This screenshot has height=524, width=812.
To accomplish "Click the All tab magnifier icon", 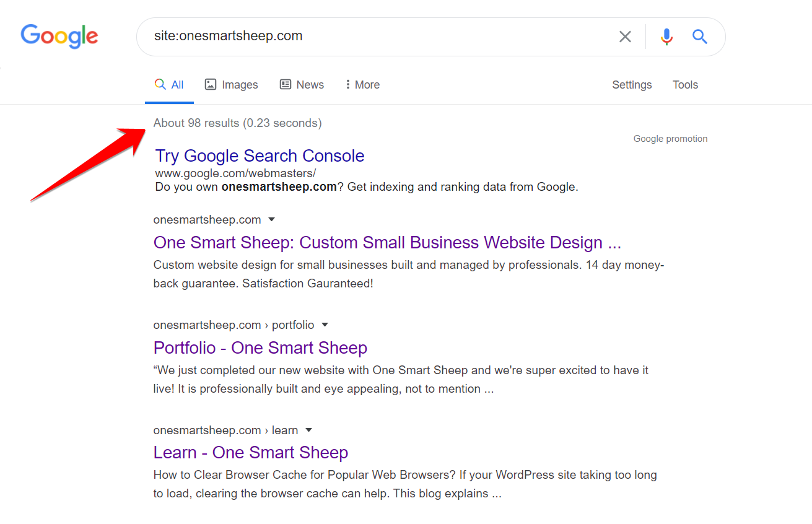I will click(160, 85).
